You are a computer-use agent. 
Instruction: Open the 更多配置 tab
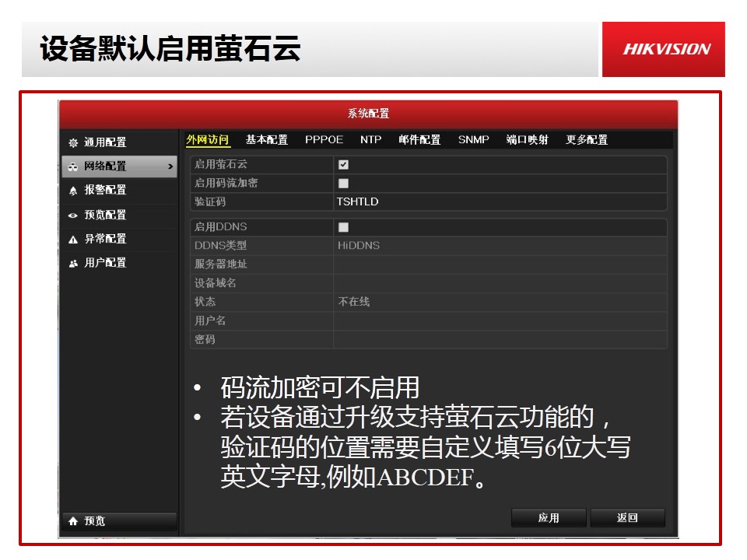pos(587,140)
